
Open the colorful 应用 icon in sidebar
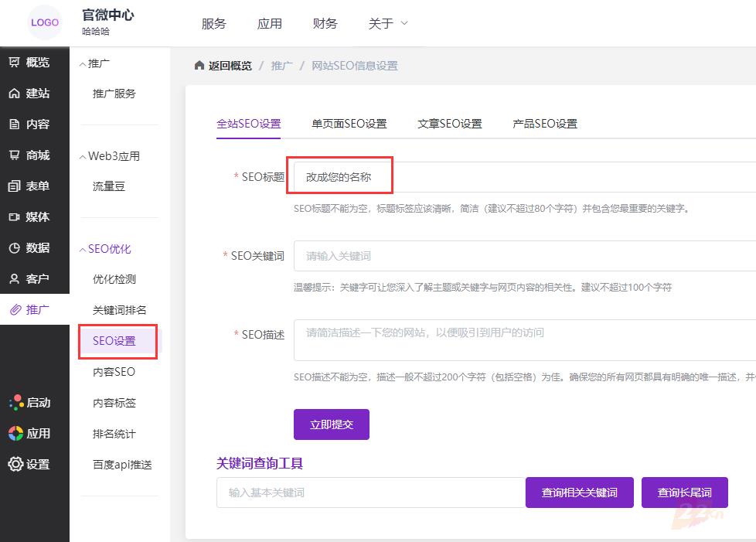tap(15, 433)
